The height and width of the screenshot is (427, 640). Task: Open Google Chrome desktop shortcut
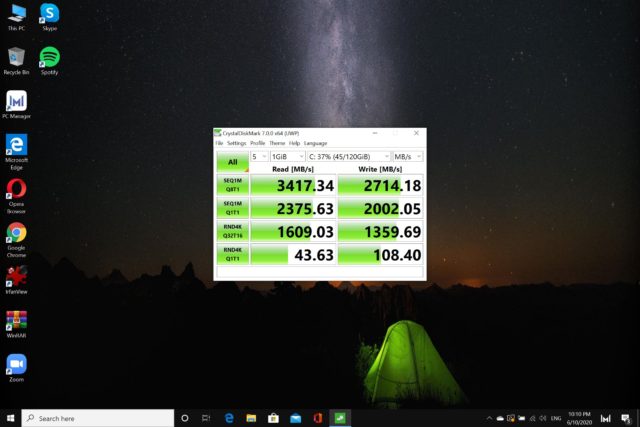coord(16,240)
